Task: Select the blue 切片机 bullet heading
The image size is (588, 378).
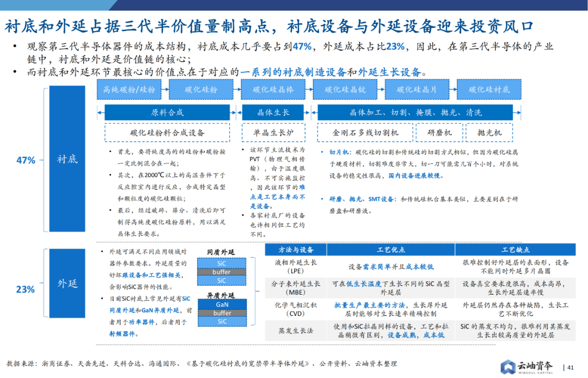Action: point(340,152)
